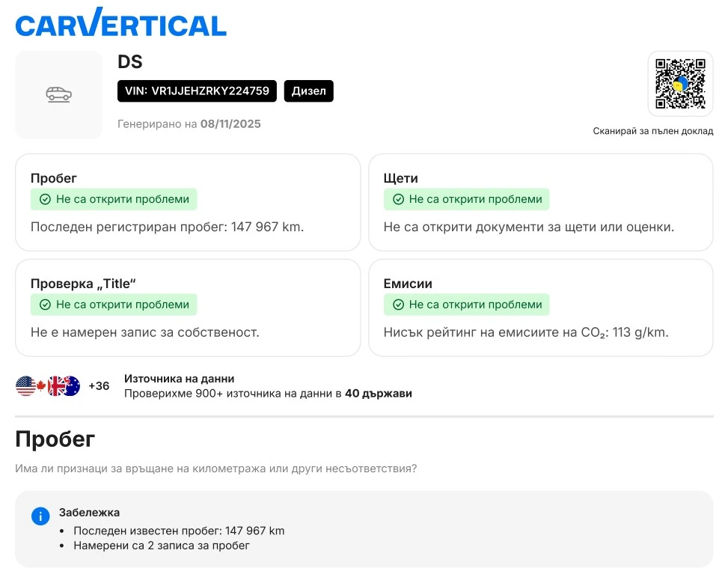Viewport: 728px width, 577px height.
Task: Click the Australia flag icon
Action: (x=71, y=386)
